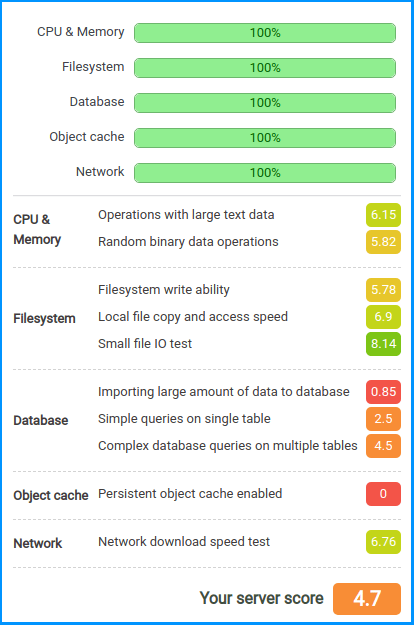
Task: Click the Database 100% progress bar
Action: [265, 103]
